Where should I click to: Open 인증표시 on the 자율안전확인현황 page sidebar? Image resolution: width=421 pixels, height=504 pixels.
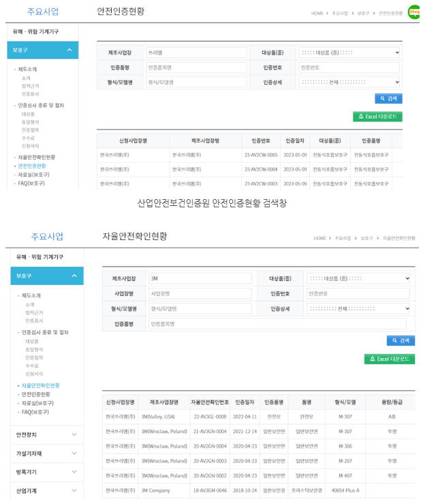point(34,321)
